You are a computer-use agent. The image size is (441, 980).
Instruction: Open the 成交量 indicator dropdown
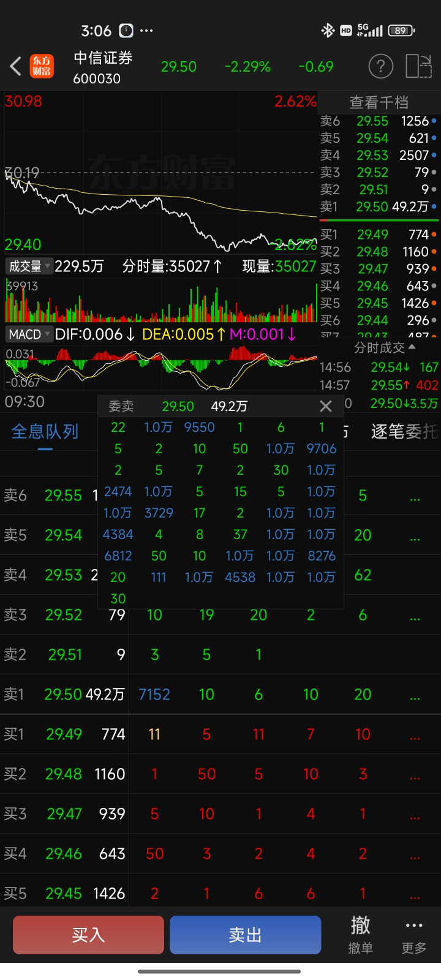[29, 266]
